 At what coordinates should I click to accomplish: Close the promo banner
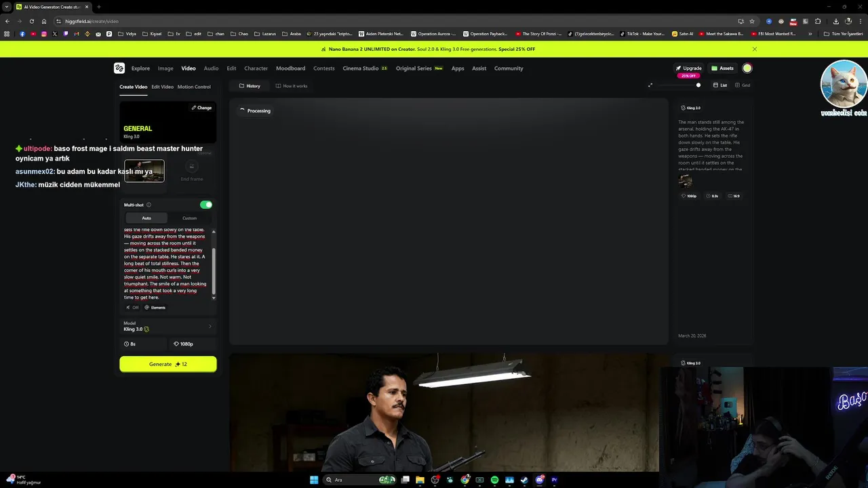tap(754, 49)
